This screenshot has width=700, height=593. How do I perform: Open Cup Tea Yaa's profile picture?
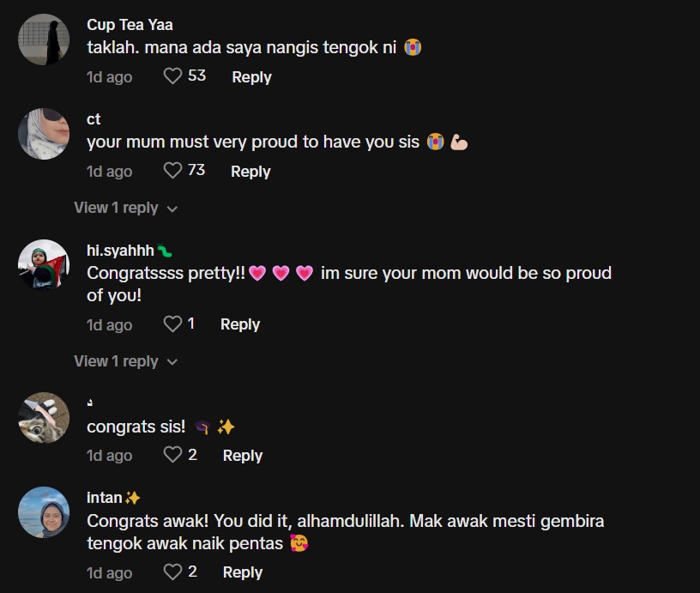coord(44,39)
